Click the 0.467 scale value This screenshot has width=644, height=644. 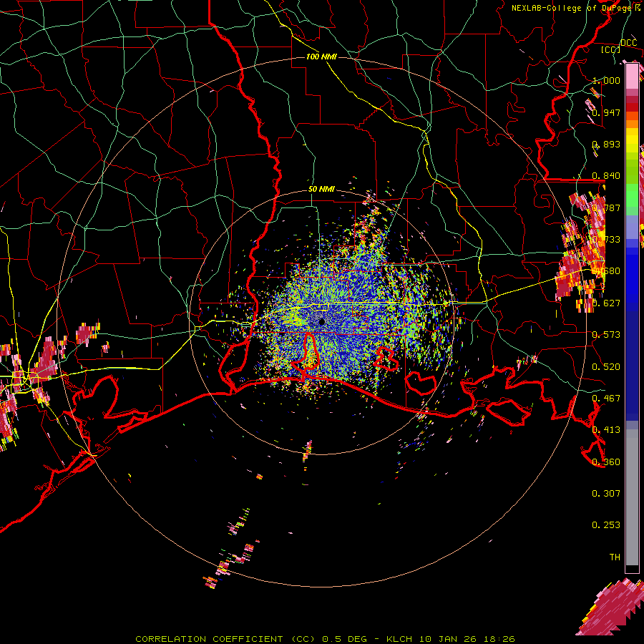coord(606,399)
